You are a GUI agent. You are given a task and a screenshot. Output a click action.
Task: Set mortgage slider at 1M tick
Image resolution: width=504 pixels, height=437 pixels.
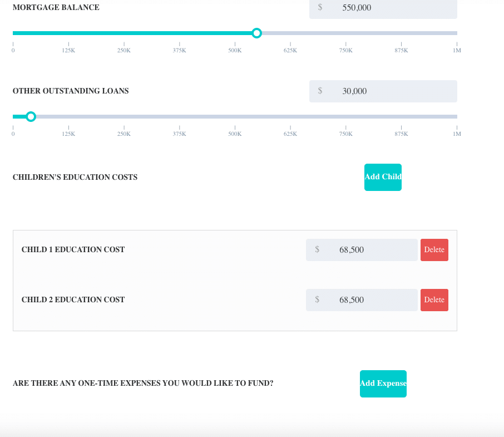click(456, 33)
